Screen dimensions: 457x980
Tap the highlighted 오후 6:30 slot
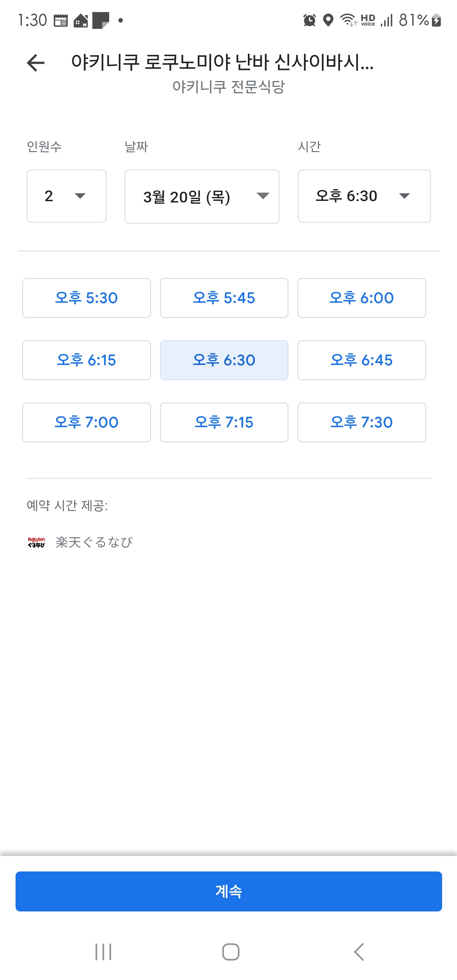(x=224, y=360)
